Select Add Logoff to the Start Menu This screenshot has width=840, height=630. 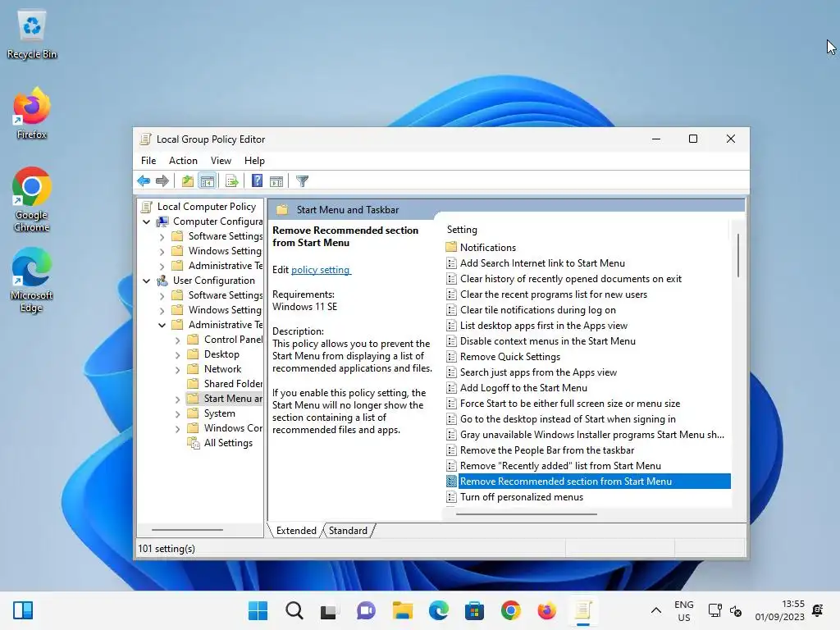coord(523,387)
